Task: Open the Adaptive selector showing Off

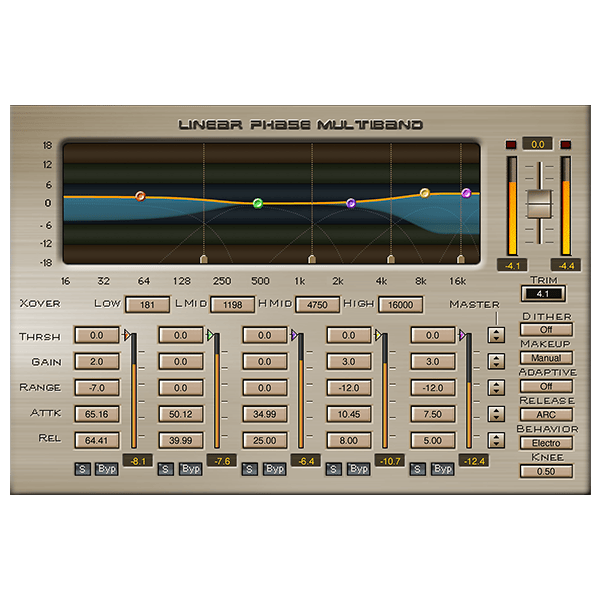Action: [x=546, y=386]
